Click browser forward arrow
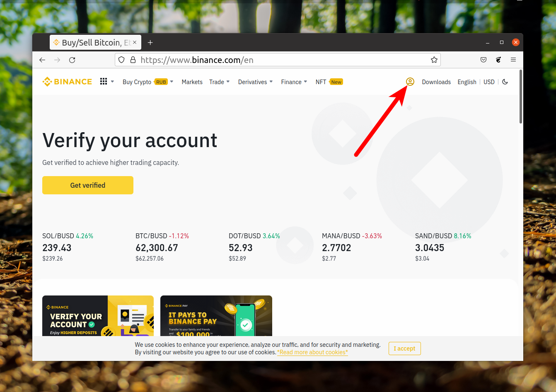 (57, 60)
